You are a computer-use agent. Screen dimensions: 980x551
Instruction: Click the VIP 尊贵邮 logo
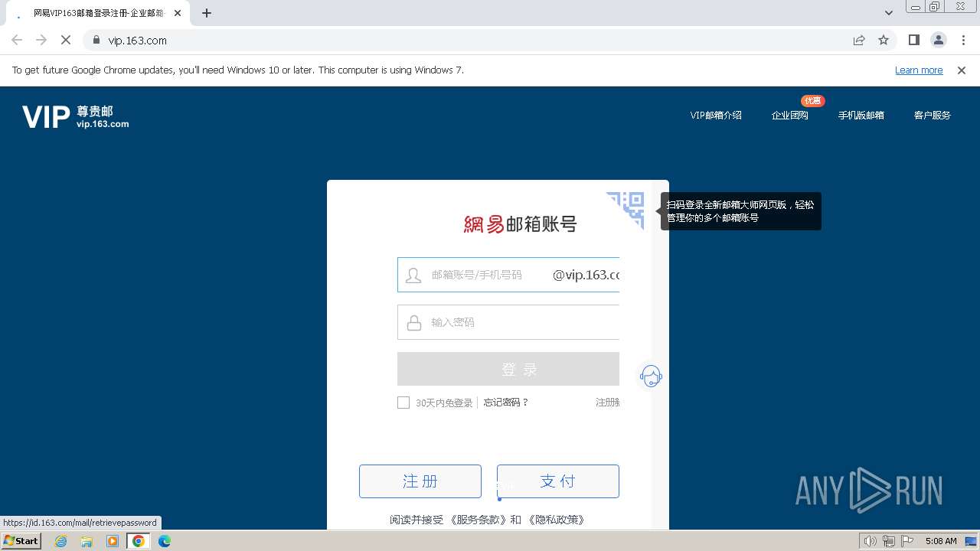point(76,116)
